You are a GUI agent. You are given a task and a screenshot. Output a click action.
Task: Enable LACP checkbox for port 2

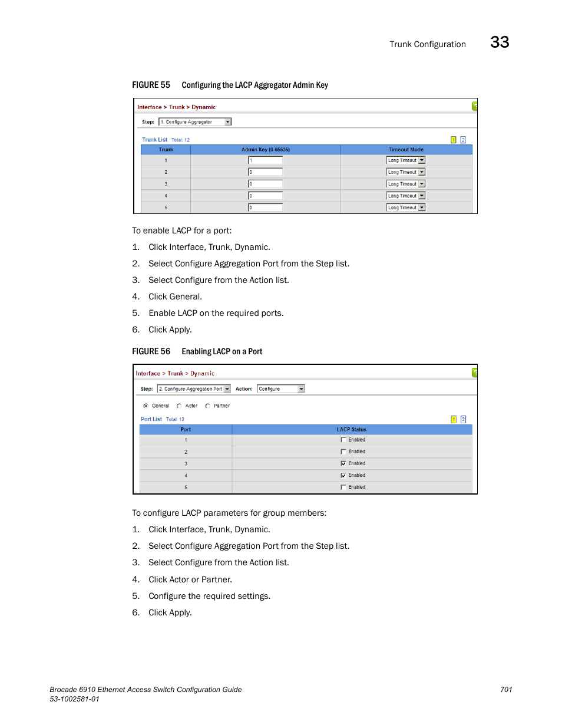click(343, 452)
